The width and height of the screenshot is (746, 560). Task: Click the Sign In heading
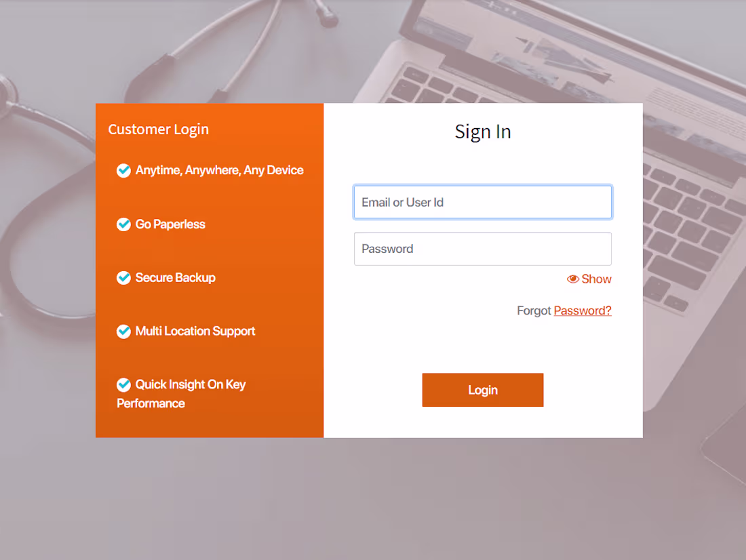click(x=482, y=132)
